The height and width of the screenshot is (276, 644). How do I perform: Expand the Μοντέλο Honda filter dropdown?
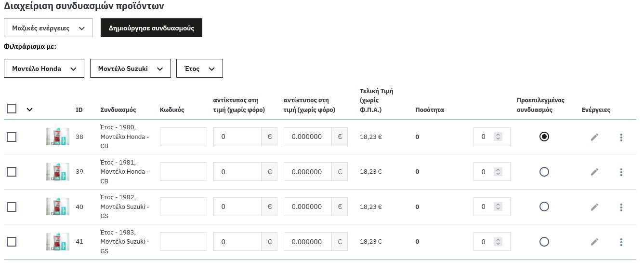tap(44, 69)
